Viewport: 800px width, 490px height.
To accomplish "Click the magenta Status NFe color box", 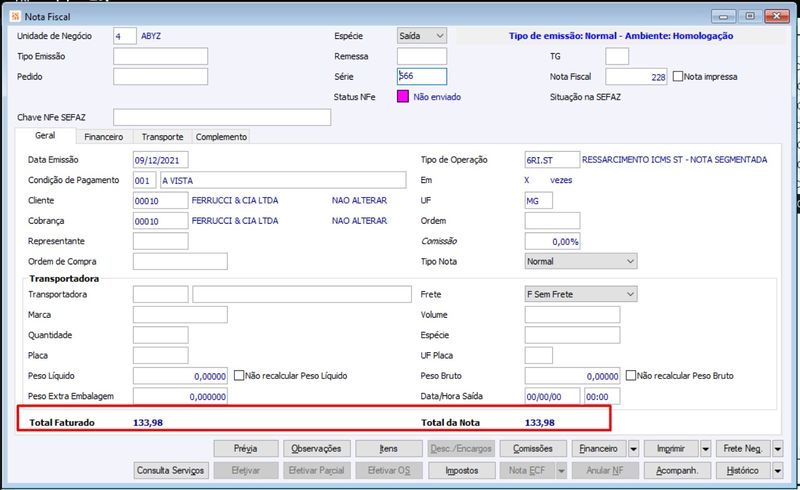I will [x=403, y=97].
